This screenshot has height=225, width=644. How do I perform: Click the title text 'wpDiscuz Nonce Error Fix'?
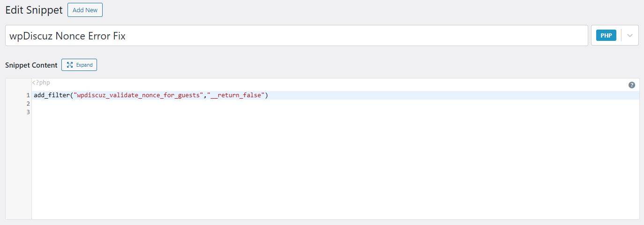tap(67, 36)
